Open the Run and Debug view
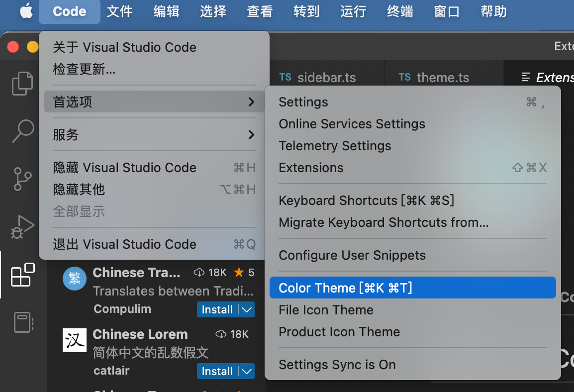Screen dimensions: 574x392 point(23,227)
